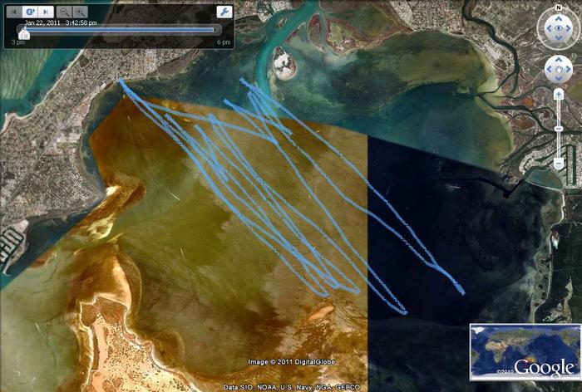Pan up using move joystick arrow

coord(558,59)
